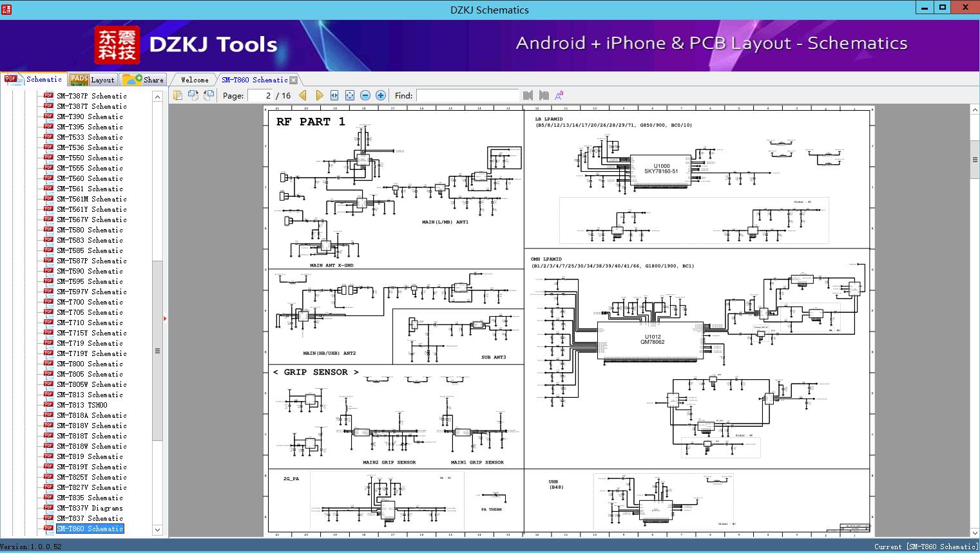Click the PDF icon beside SM-T387P Schematic
This screenshot has width=980, height=553.
coord(48,96)
